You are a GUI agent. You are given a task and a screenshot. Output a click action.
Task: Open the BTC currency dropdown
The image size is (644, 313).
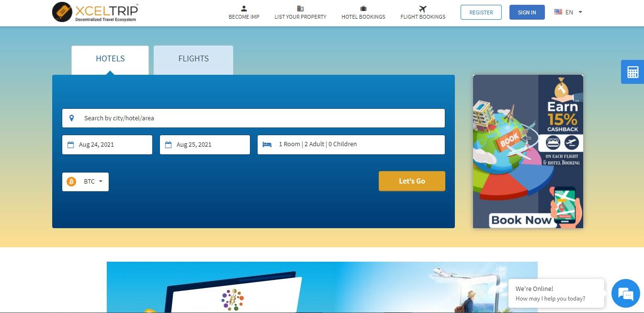pyautogui.click(x=85, y=182)
